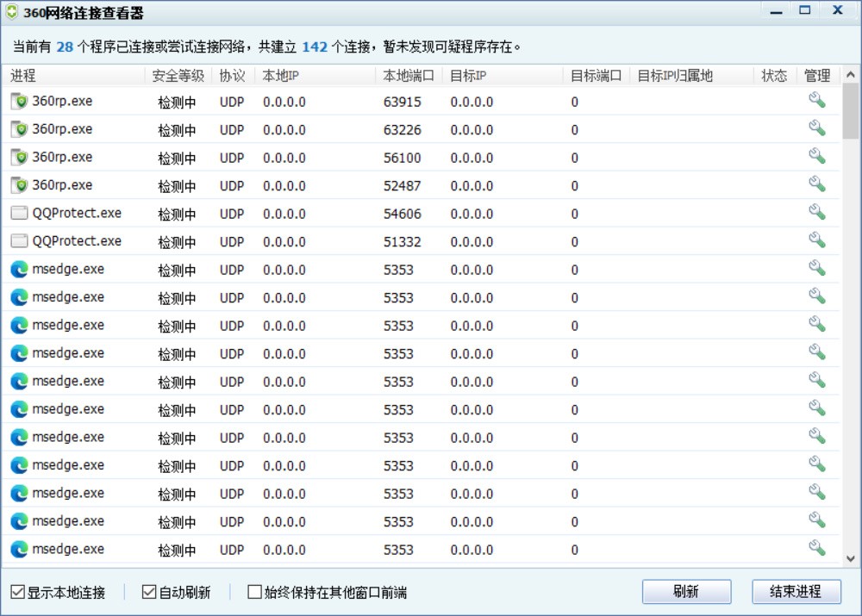Sort by the 协议 column header
This screenshot has height=616, width=862.
click(233, 75)
